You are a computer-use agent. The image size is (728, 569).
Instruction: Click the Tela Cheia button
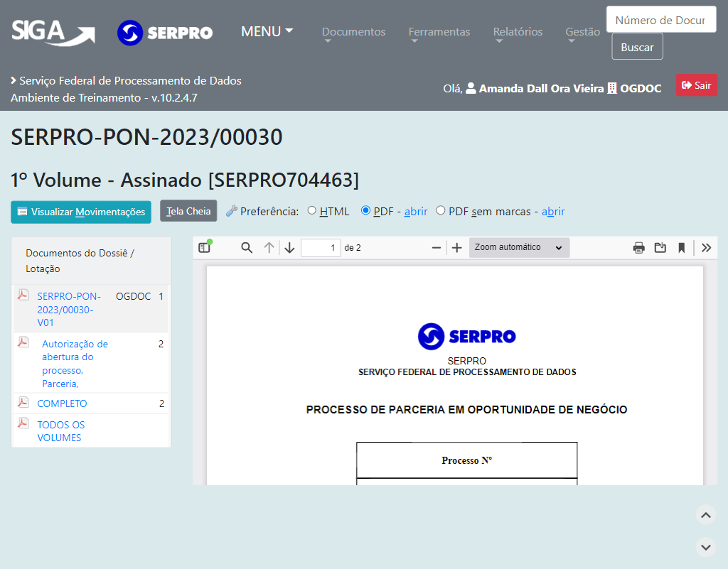(x=188, y=211)
